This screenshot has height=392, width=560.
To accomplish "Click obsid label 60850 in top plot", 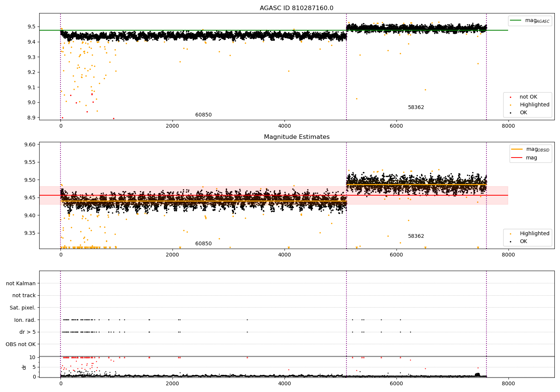I will tap(203, 115).
